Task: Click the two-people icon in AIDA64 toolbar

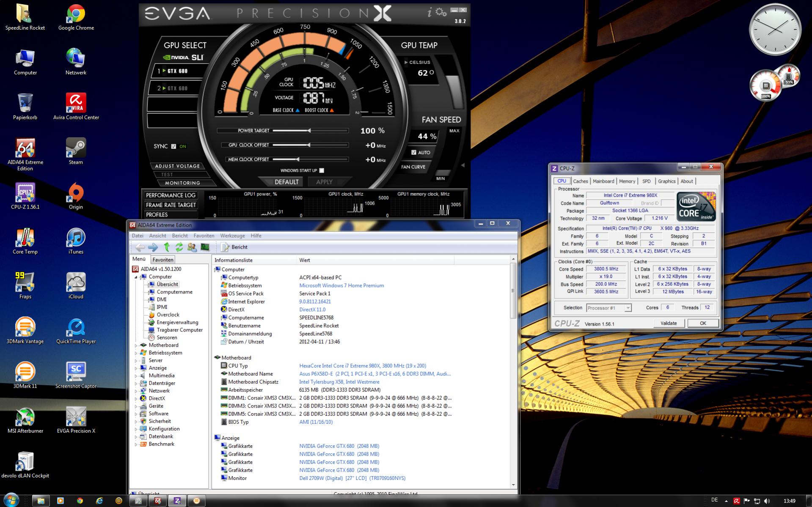Action: point(192,247)
